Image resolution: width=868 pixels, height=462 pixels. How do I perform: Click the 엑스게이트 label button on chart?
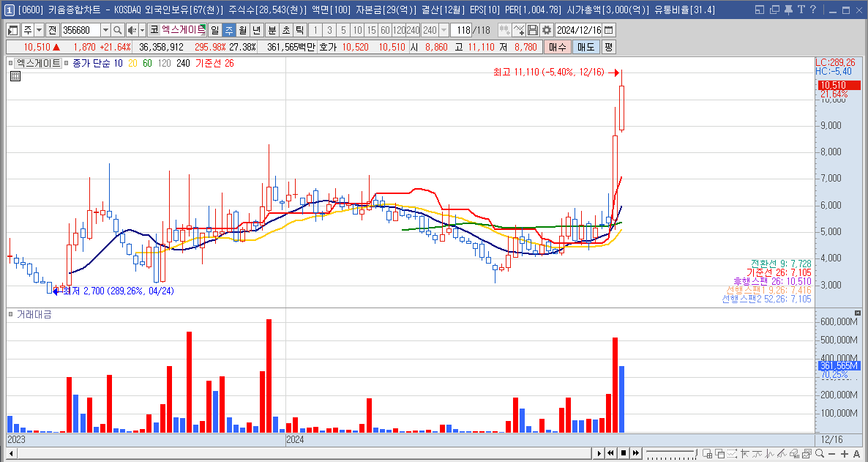click(x=38, y=63)
